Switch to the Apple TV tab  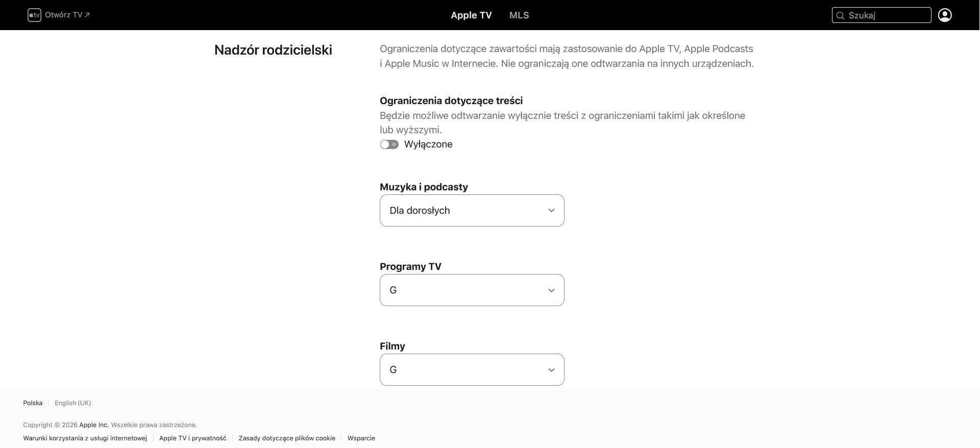pos(471,15)
